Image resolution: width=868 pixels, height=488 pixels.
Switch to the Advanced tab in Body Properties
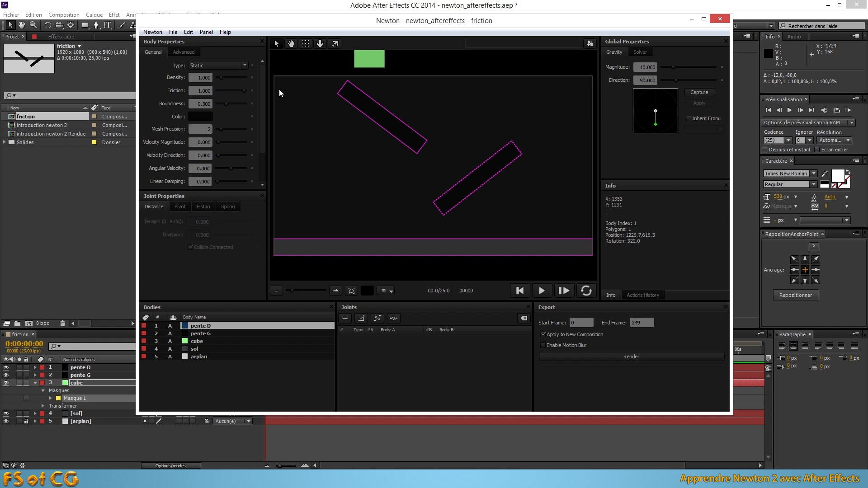point(184,52)
